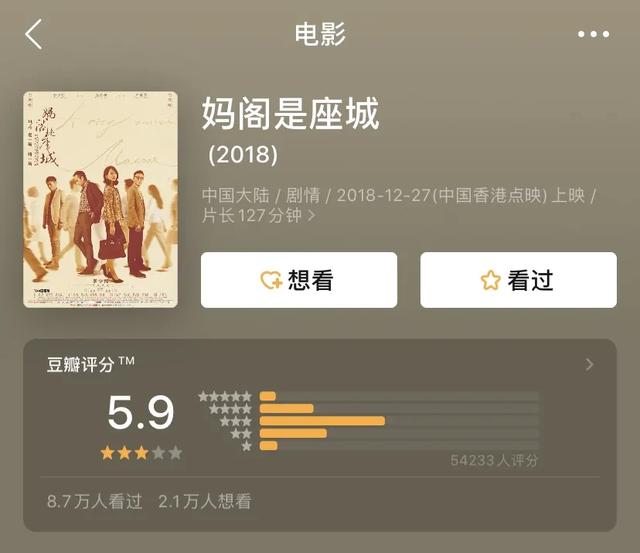Open the three-dot more options menu
Screen dimensions: 640x553
coord(593,34)
